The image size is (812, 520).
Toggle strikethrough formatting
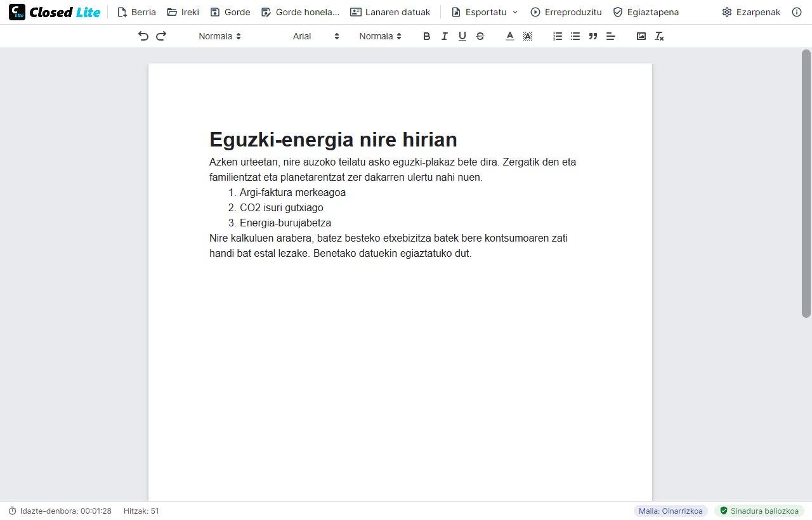pos(480,36)
